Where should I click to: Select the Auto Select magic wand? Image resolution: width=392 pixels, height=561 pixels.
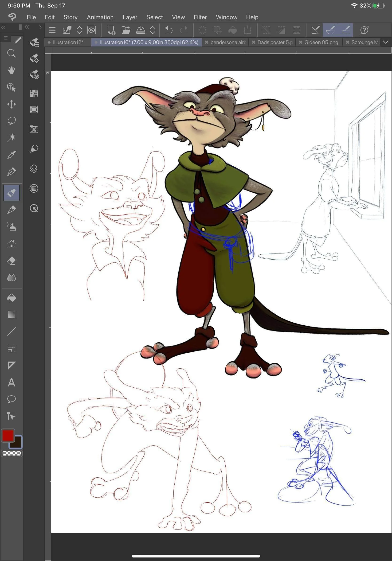11,138
